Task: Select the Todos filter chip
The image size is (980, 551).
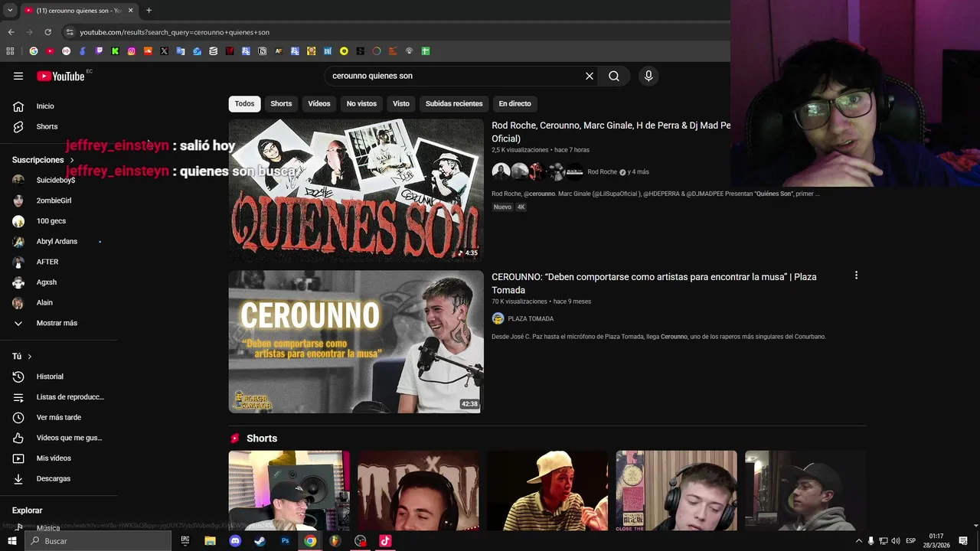Action: [244, 103]
